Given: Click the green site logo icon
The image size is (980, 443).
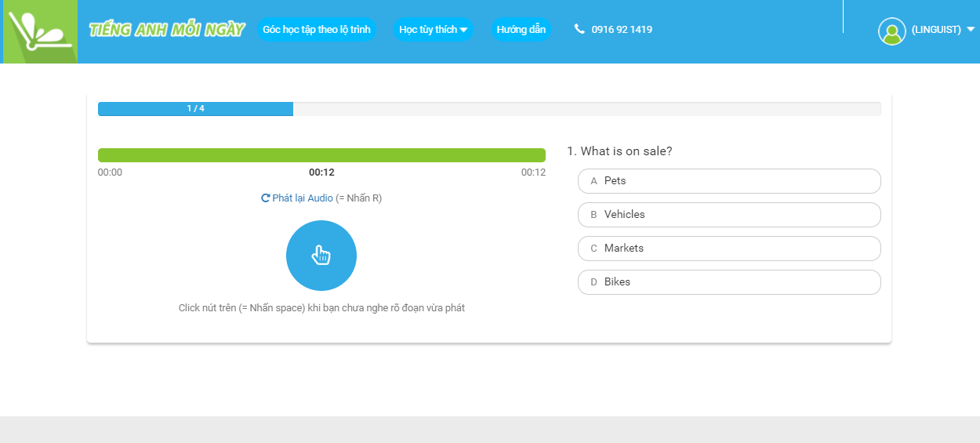Looking at the screenshot, I should point(39,31).
